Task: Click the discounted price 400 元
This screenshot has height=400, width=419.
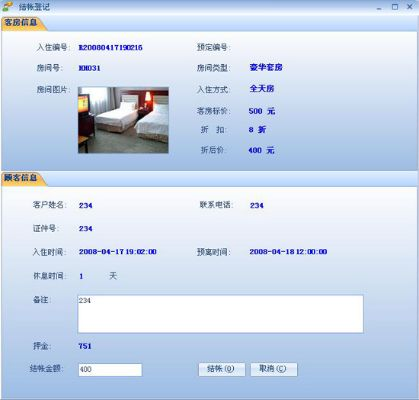Action: tap(261, 150)
